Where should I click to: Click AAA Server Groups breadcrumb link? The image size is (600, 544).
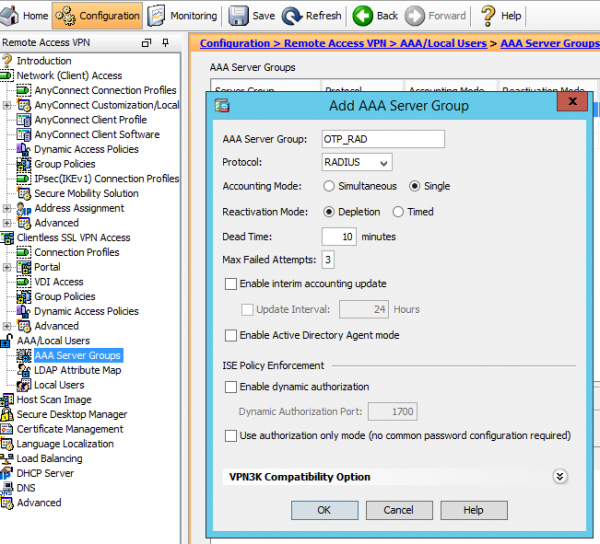pos(549,44)
